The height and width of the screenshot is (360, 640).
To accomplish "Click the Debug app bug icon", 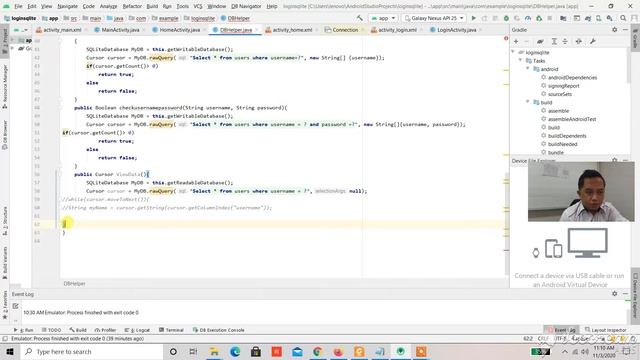I will pos(506,18).
